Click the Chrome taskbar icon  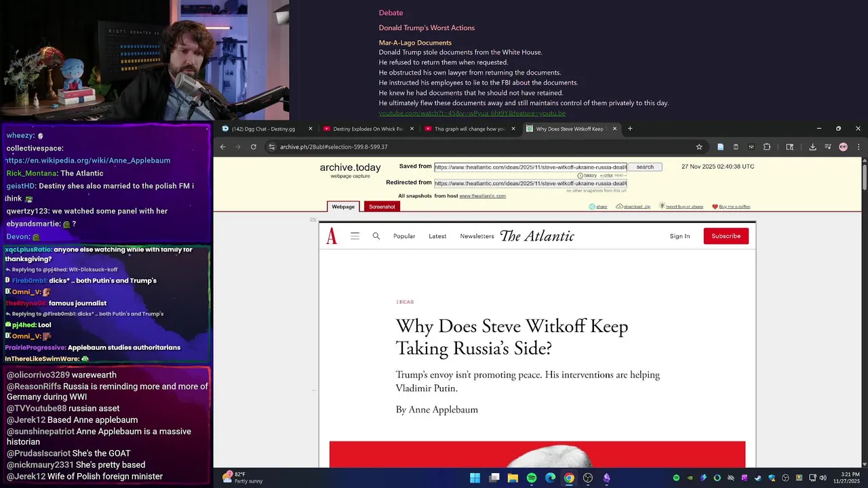[569, 478]
